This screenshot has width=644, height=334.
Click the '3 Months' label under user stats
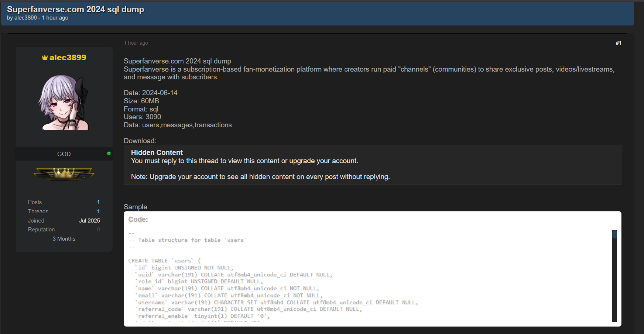coord(64,239)
